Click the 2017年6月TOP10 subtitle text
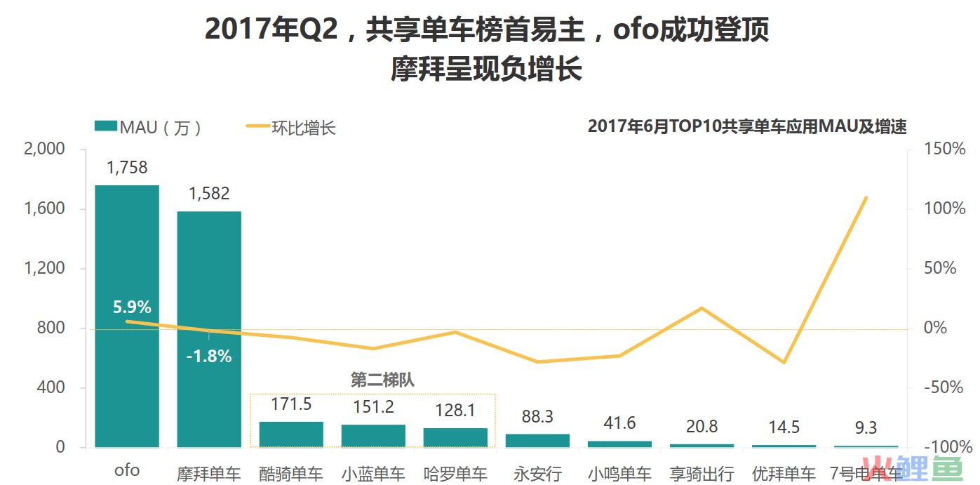Image resolution: width=980 pixels, height=485 pixels. point(748,127)
